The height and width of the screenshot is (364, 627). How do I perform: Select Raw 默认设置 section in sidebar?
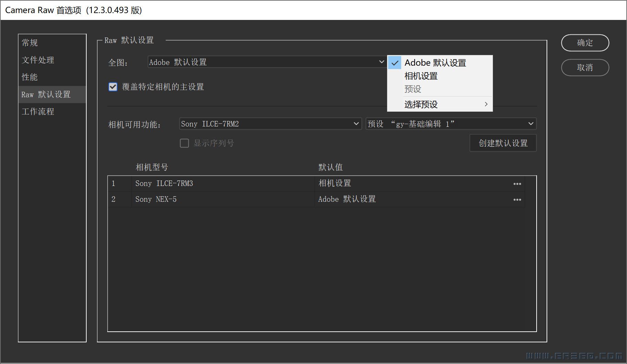click(x=52, y=94)
